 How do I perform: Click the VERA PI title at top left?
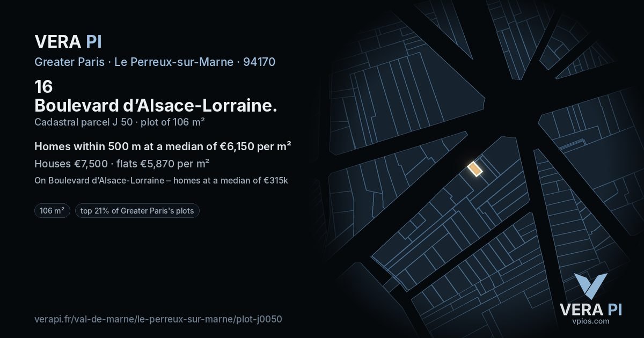coord(68,41)
